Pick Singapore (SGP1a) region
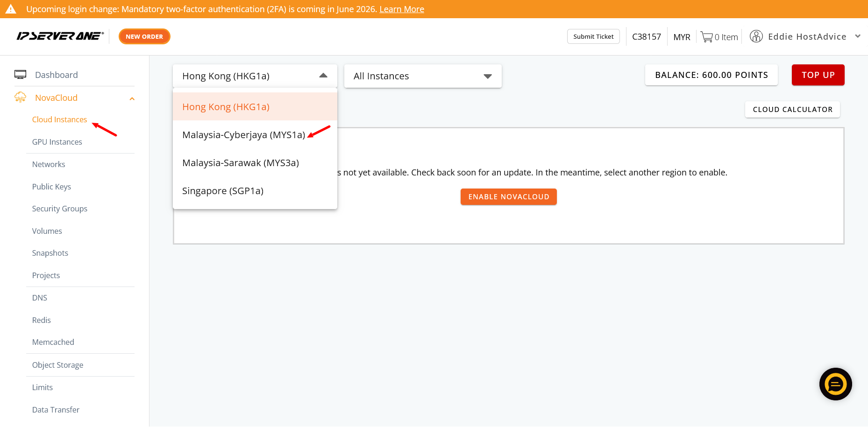Image resolution: width=868 pixels, height=427 pixels. [255, 190]
